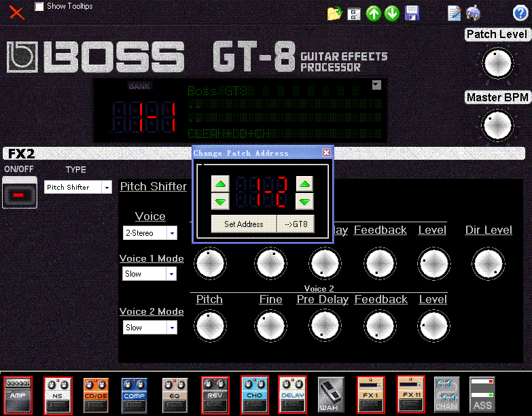Click the address LED display in dialog
Image resolution: width=532 pixels, height=416 pixels.
point(262,192)
